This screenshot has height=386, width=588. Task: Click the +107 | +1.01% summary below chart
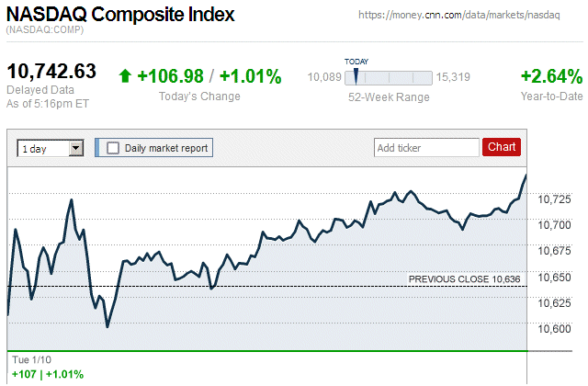coord(46,374)
